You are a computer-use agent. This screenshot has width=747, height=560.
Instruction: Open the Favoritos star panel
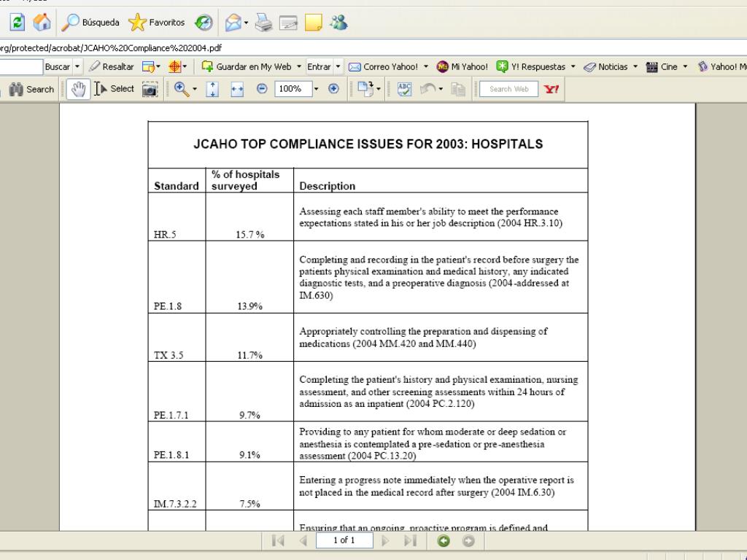[157, 22]
